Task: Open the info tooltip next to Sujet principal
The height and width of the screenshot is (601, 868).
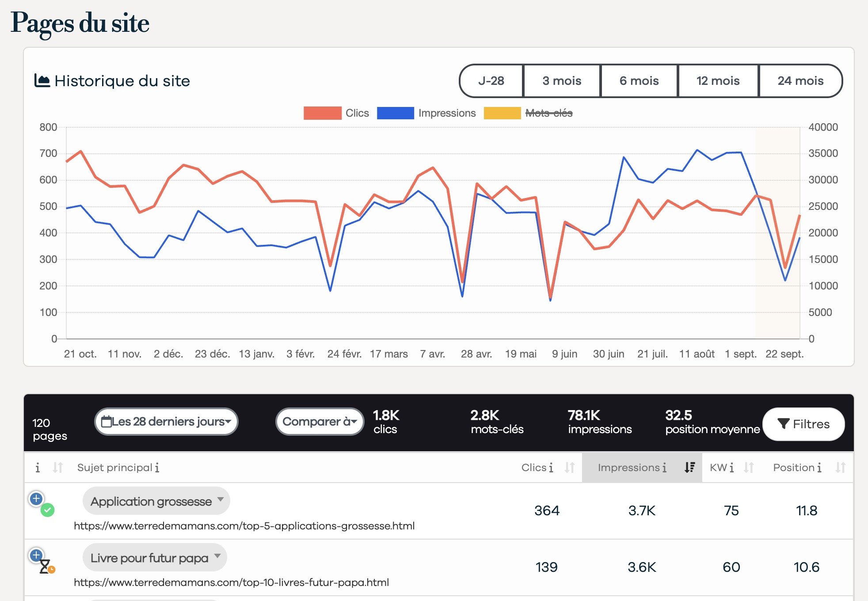Action: [157, 468]
